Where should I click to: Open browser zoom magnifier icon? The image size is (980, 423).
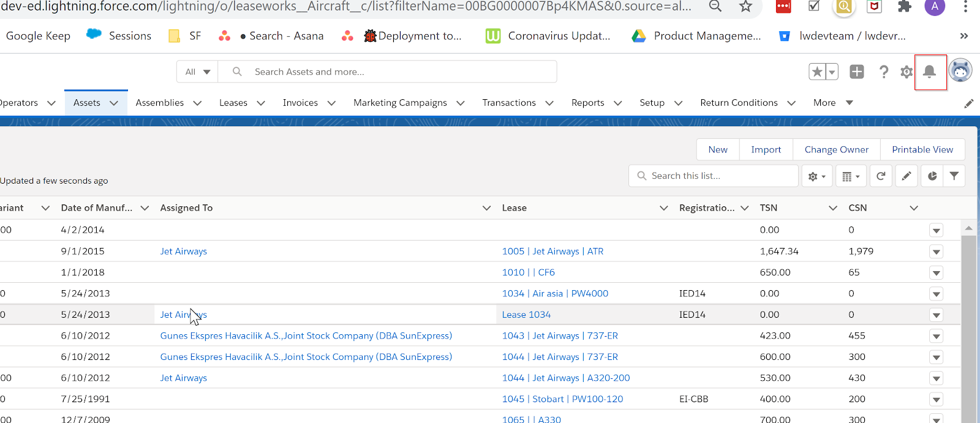[x=715, y=7]
